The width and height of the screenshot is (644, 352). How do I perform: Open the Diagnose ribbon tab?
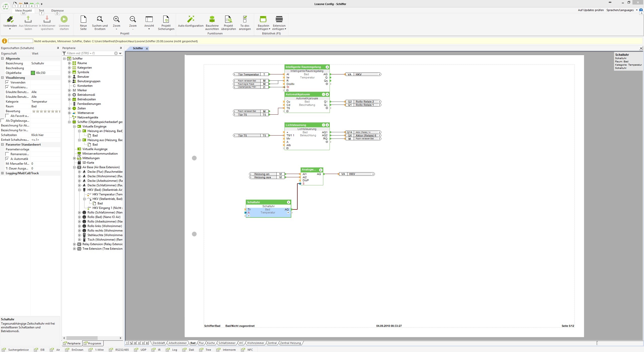pos(57,11)
